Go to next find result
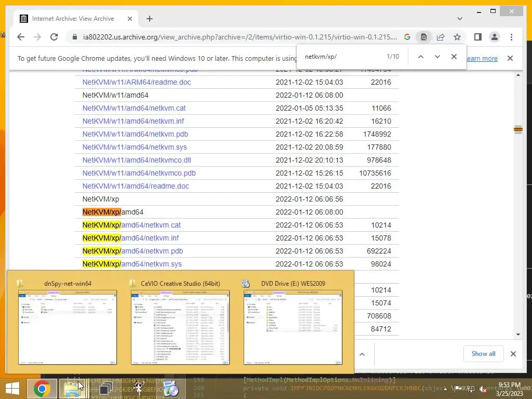 (437, 57)
